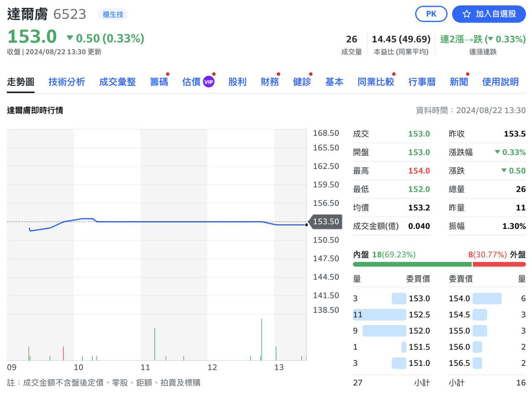Click the bid row at 152.5

point(391,315)
